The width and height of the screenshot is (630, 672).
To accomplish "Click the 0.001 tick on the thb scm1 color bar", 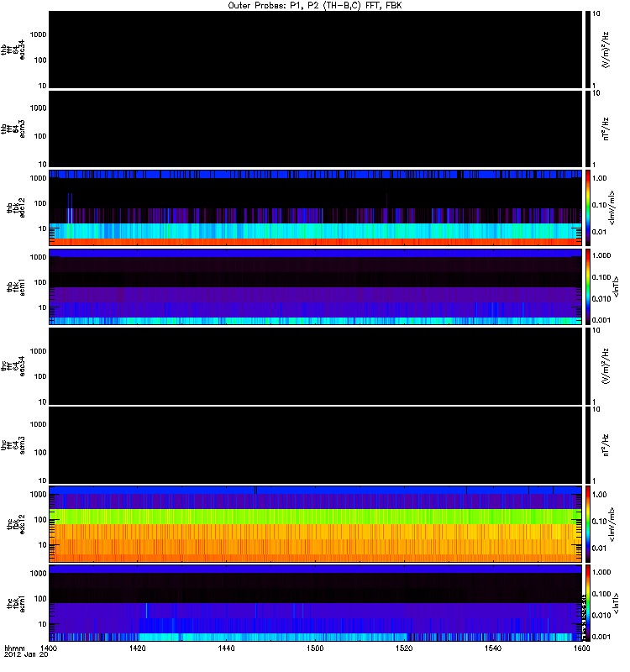I will point(601,320).
